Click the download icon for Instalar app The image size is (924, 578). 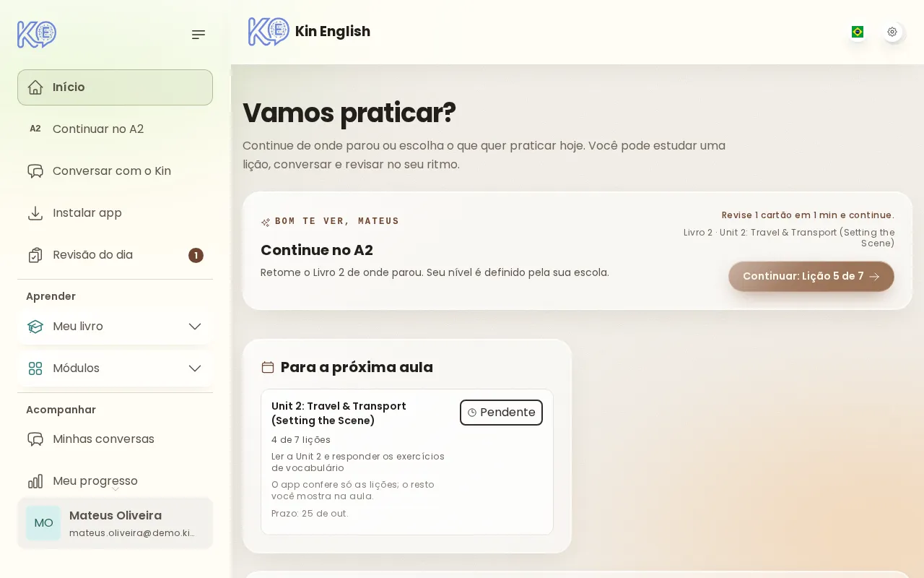[35, 213]
